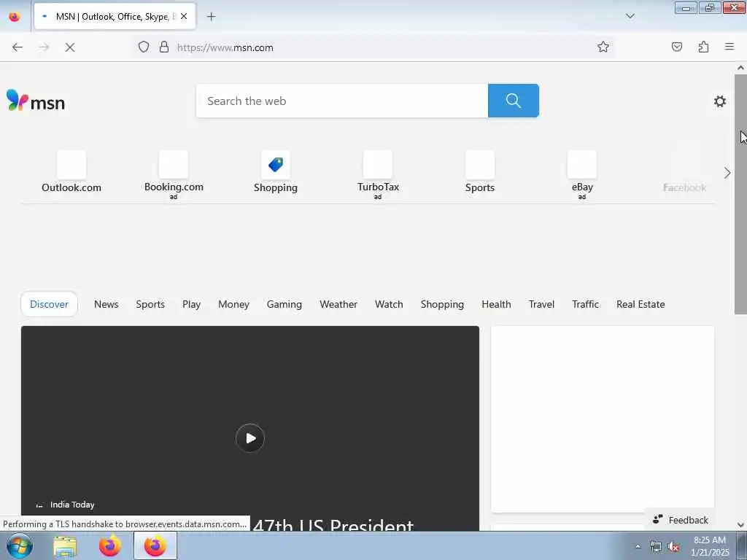Switch to the News tab
This screenshot has width=747, height=560.
coord(107,304)
